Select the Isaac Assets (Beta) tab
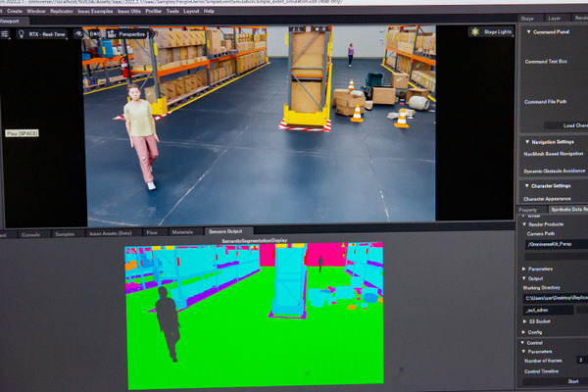This screenshot has height=392, width=588. coord(109,234)
